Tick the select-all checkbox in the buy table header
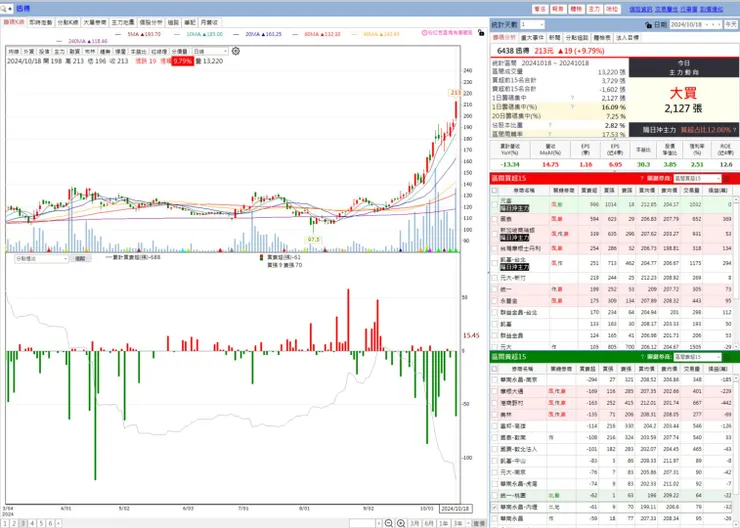 click(495, 191)
